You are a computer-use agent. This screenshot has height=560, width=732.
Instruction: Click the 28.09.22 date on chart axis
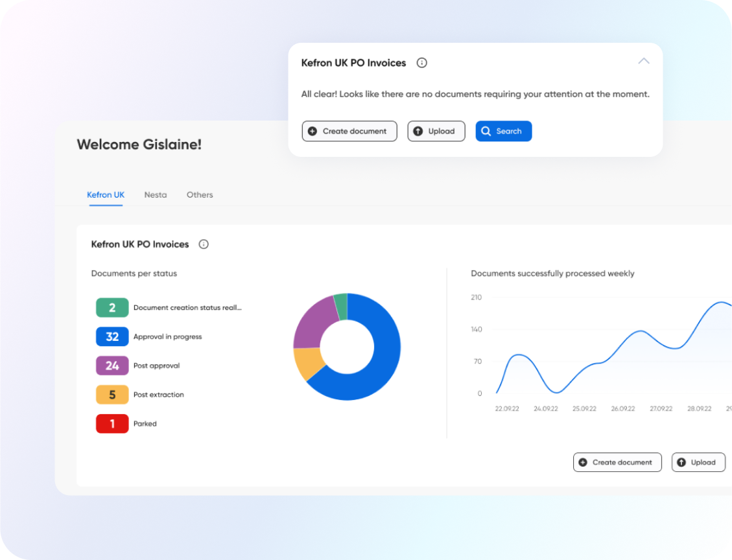pos(700,409)
